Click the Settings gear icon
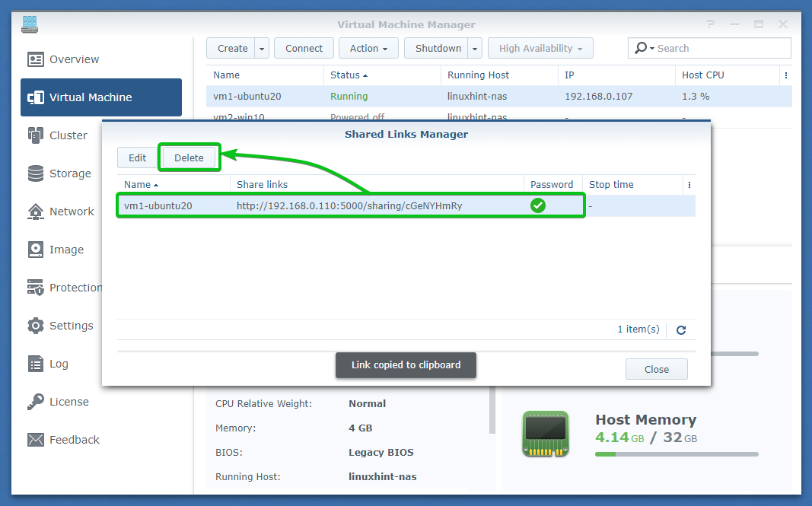This screenshot has height=506, width=812. click(x=36, y=326)
